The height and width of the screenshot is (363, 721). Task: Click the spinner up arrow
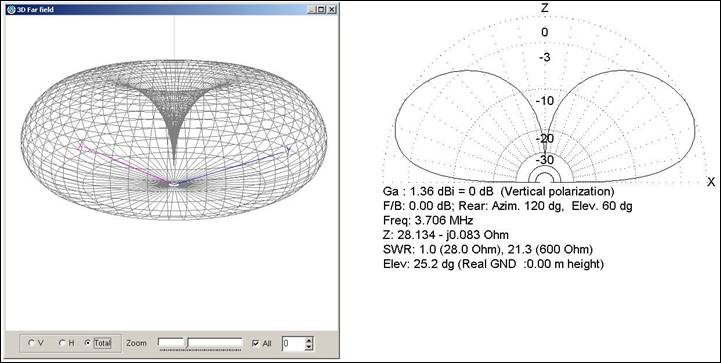tap(309, 340)
